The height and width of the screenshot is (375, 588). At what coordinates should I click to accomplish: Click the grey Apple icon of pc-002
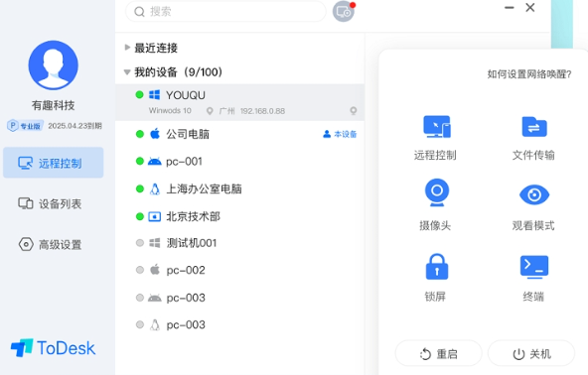[x=155, y=270]
